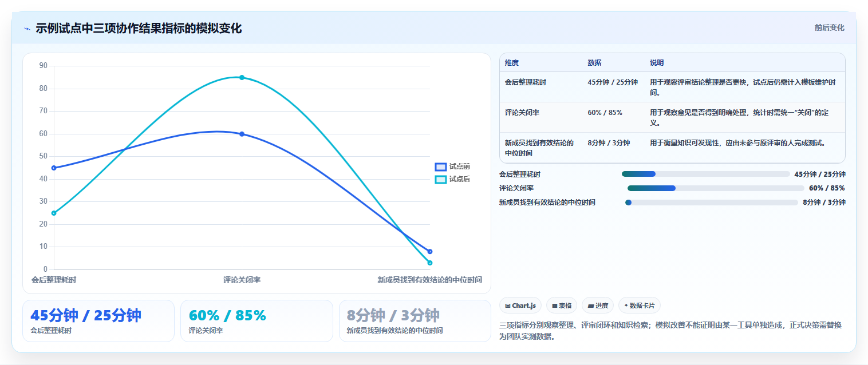Click the 试点前 data point at 45
This screenshot has width=868, height=365.
pos(54,168)
